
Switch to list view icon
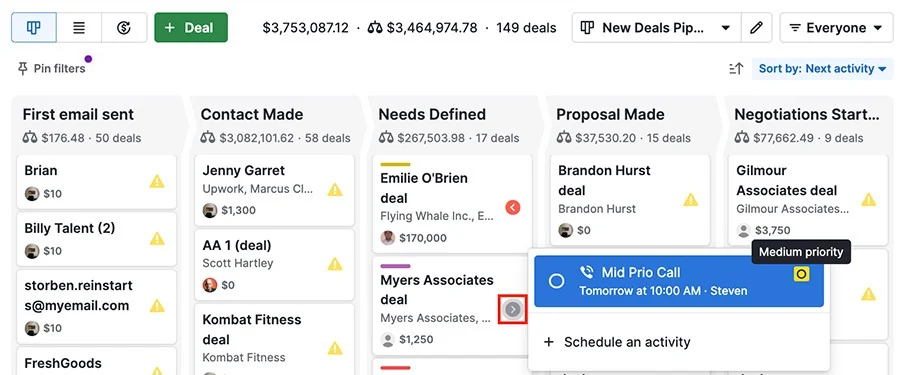coord(79,28)
